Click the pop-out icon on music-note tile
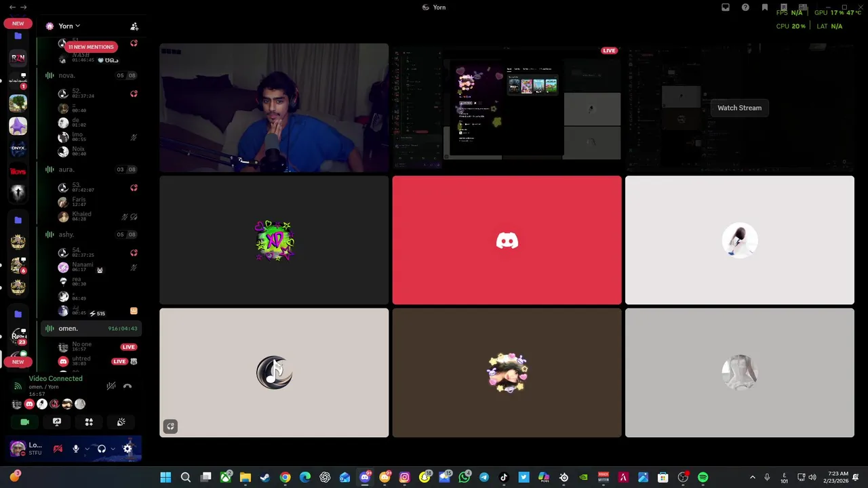The image size is (868, 488). [x=170, y=426]
